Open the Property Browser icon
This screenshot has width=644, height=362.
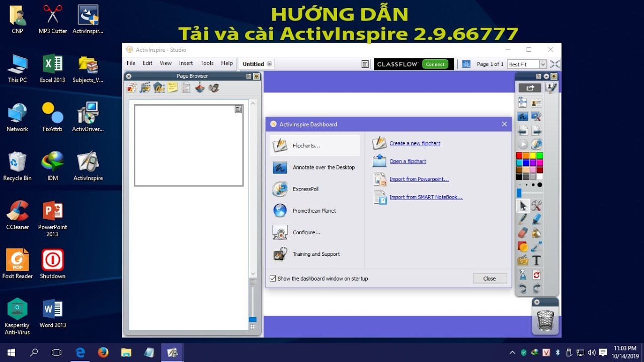pyautogui.click(x=186, y=88)
